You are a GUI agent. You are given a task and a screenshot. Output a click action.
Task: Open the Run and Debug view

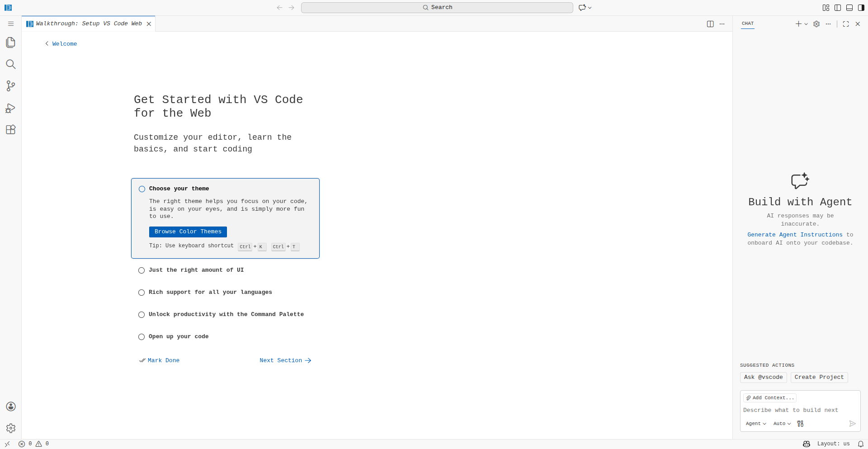[11, 108]
